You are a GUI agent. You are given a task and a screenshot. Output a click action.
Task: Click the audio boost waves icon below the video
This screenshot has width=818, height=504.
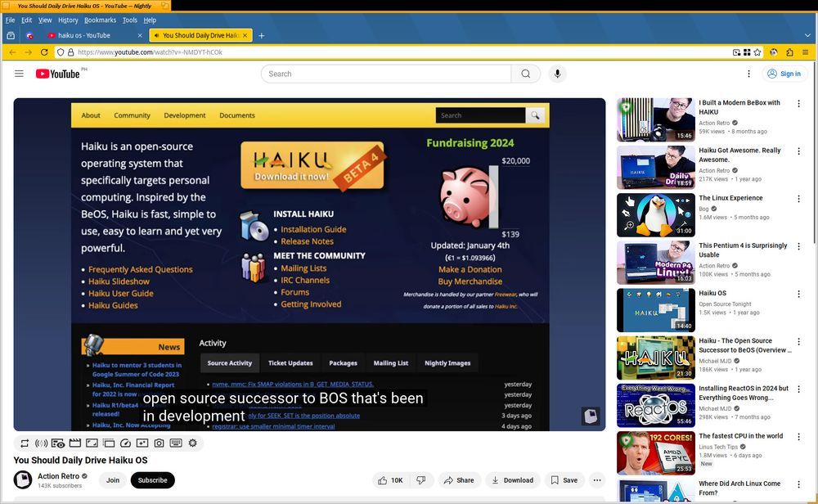pos(41,443)
